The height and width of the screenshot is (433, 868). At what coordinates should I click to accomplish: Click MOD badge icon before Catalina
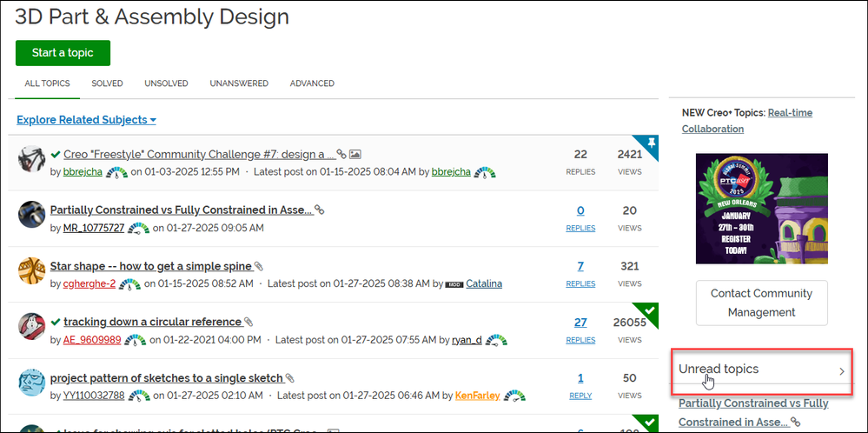point(454,284)
